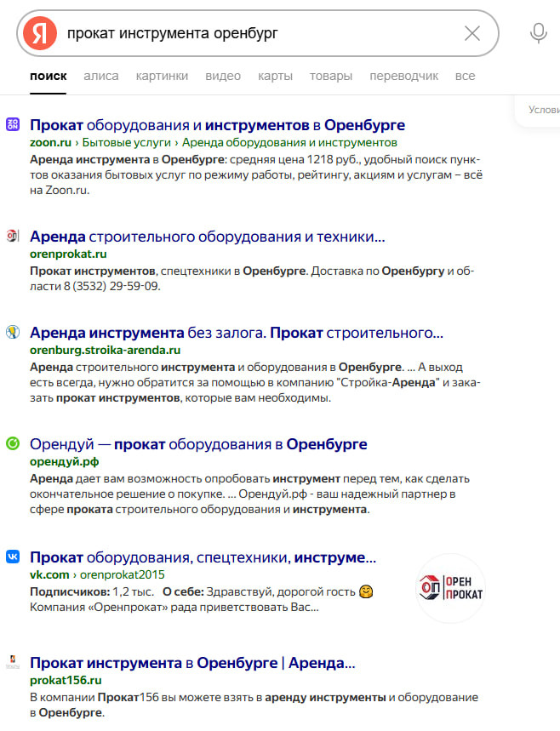Click the "Подписчиков: 1,2 тыс." text
560x731 pixels.
[92, 591]
